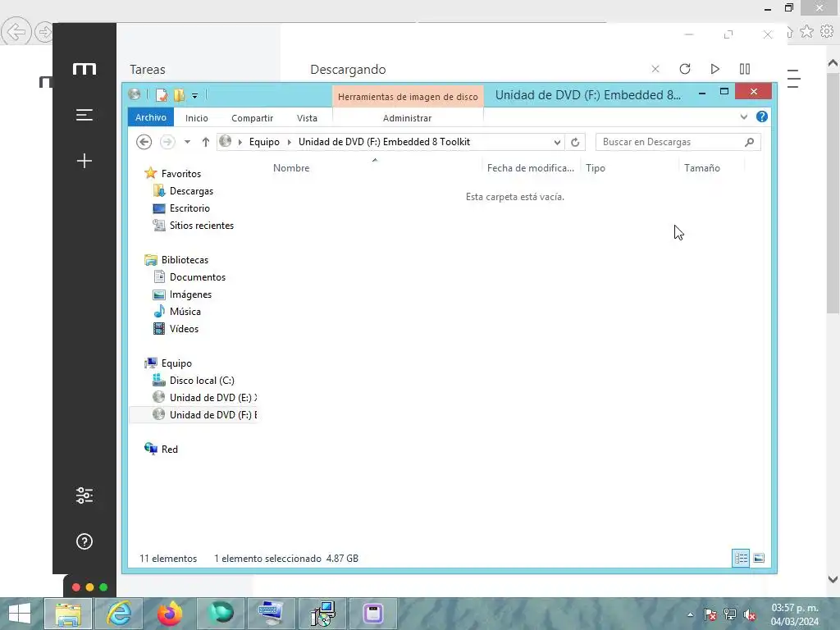
Task: Click the Properties quick access icon
Action: coord(162,95)
